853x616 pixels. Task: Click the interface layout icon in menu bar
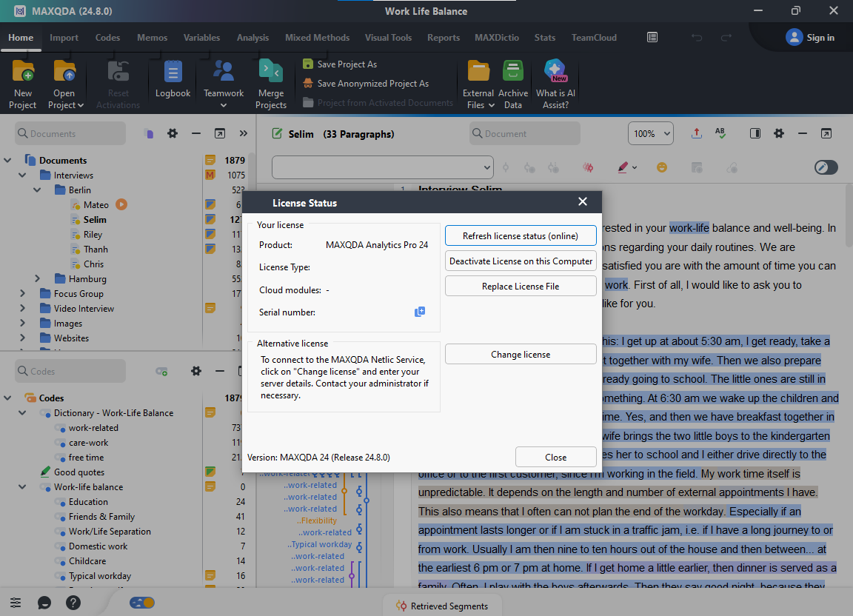(652, 38)
